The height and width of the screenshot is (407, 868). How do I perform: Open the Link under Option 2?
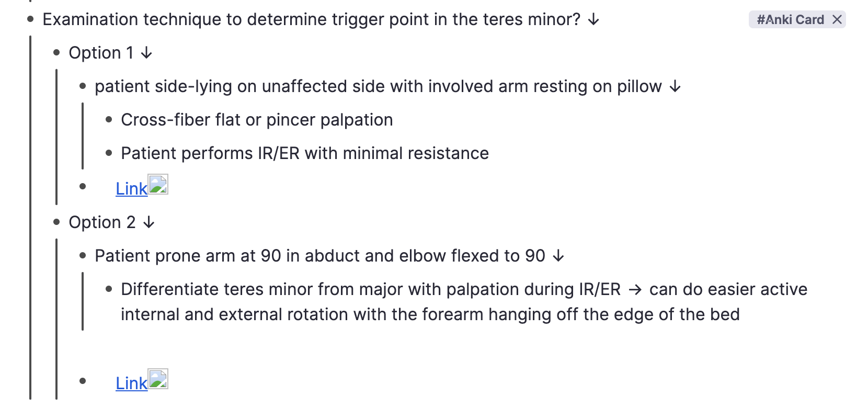tap(131, 383)
